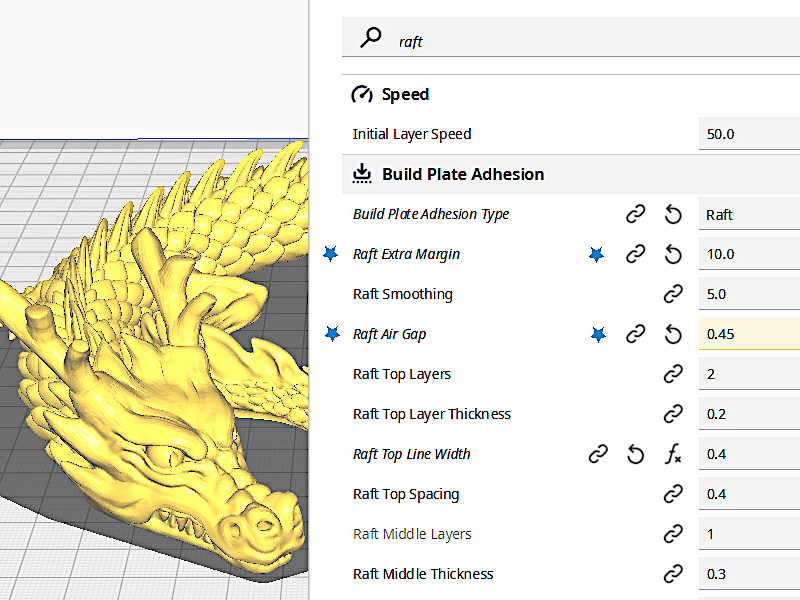Image resolution: width=800 pixels, height=600 pixels.
Task: Click link icon for Raft Middle Layers
Action: click(x=673, y=534)
